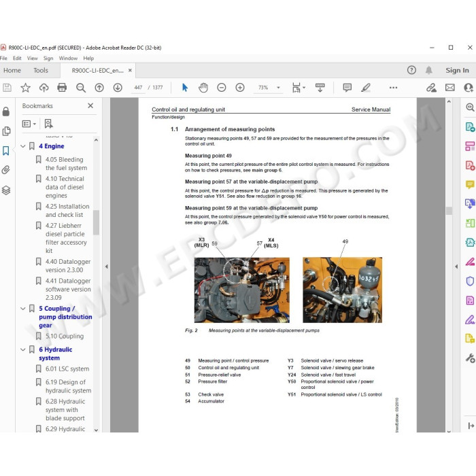Image resolution: width=476 pixels, height=476 pixels.
Task: Open zoom percentage dropdown
Action: click(x=278, y=88)
